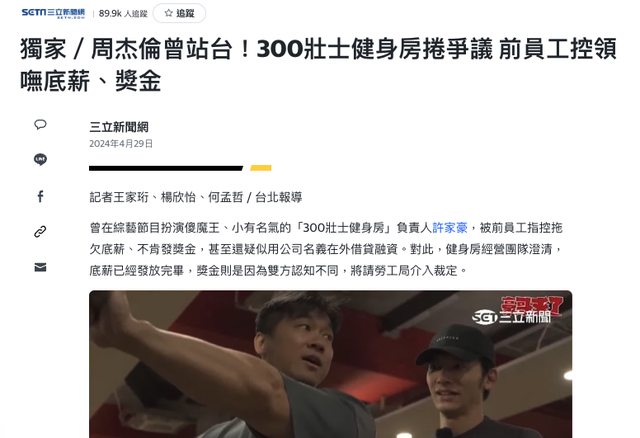Share the article via LINE icon
640x438 pixels.
tap(40, 159)
